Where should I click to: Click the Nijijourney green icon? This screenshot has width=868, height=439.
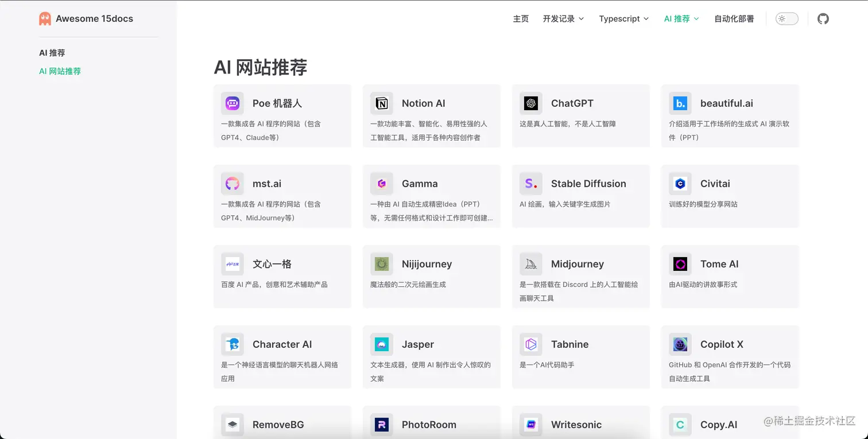click(x=381, y=263)
